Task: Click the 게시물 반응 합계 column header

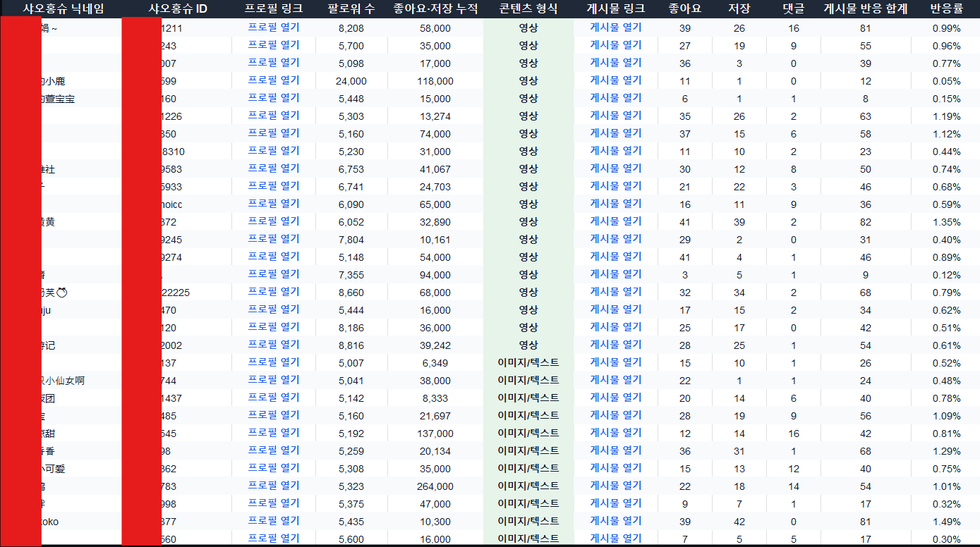Action: (866, 9)
